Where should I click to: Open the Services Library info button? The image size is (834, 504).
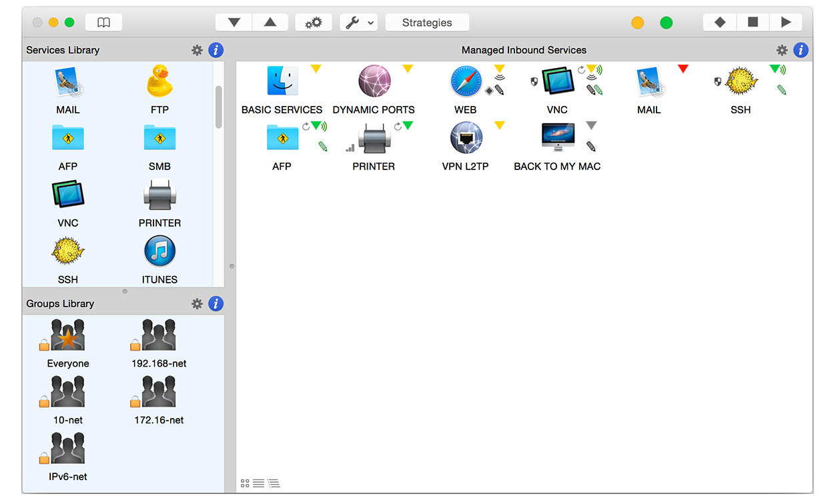coord(216,50)
